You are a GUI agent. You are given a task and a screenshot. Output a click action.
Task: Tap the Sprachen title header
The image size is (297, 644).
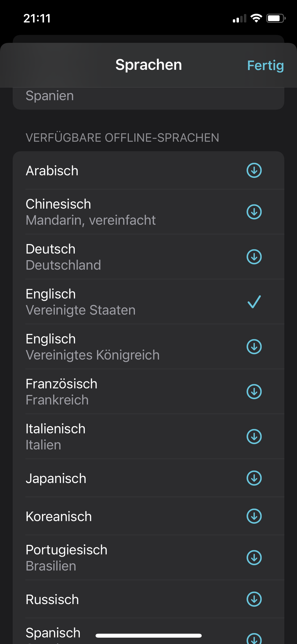pyautogui.click(x=149, y=65)
